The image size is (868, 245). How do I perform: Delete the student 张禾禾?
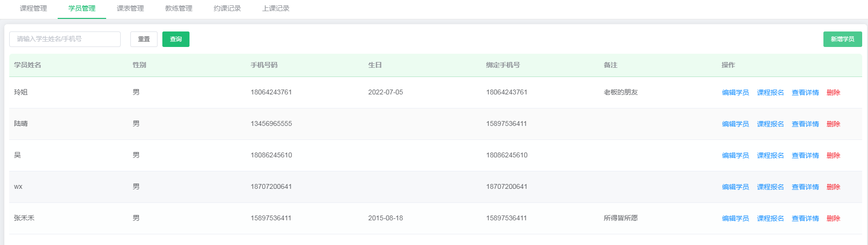pos(833,218)
